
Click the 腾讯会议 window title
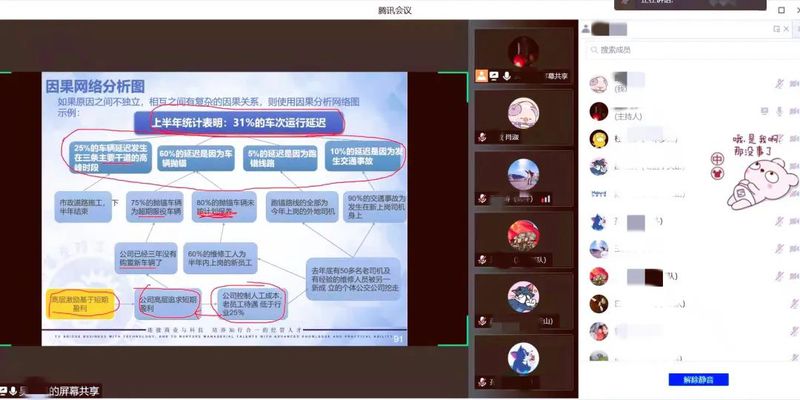(398, 8)
